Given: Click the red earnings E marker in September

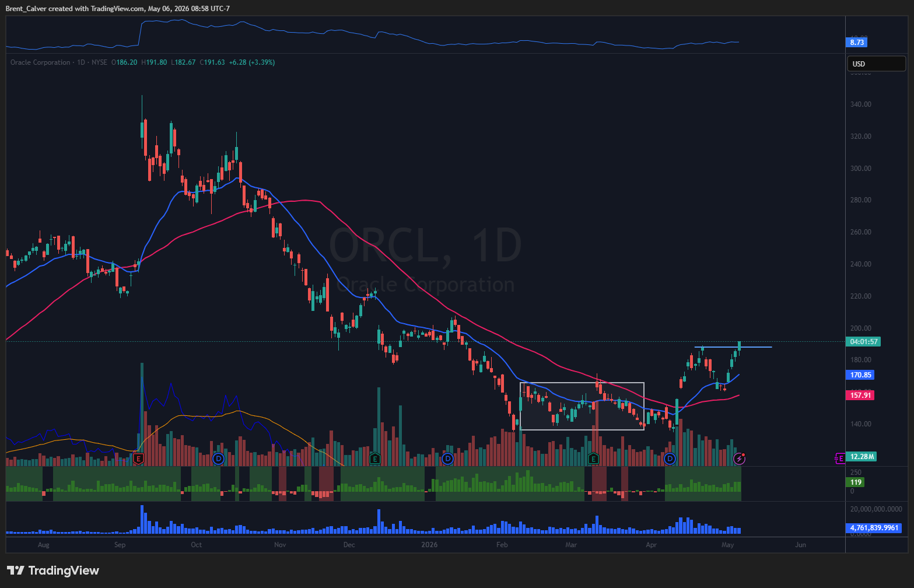Looking at the screenshot, I should click(139, 459).
